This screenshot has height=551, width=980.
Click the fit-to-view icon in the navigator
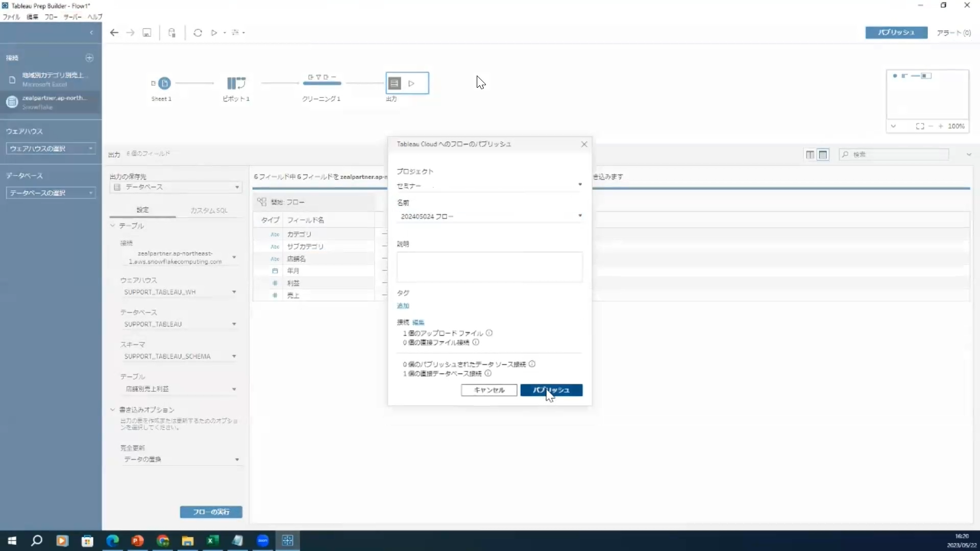pyautogui.click(x=920, y=126)
